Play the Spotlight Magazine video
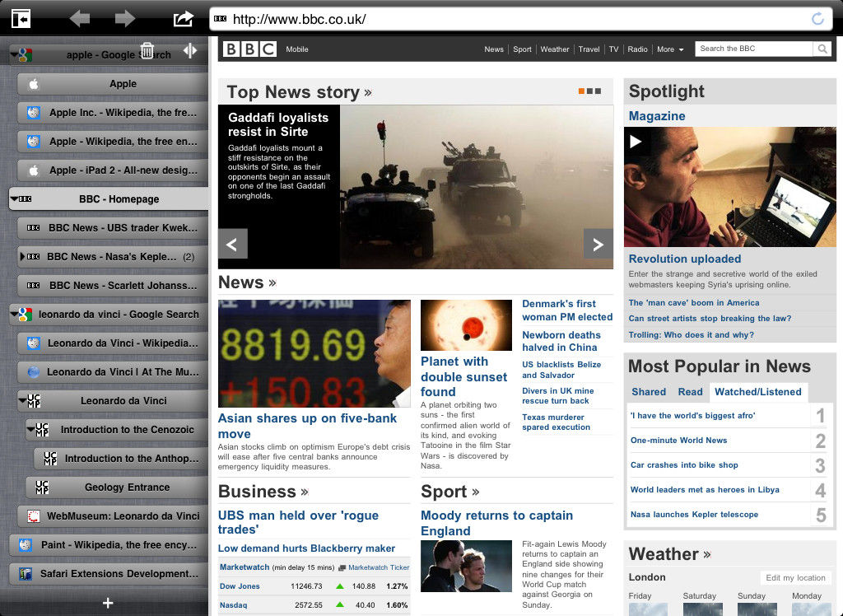Image resolution: width=843 pixels, height=616 pixels. 636,142
